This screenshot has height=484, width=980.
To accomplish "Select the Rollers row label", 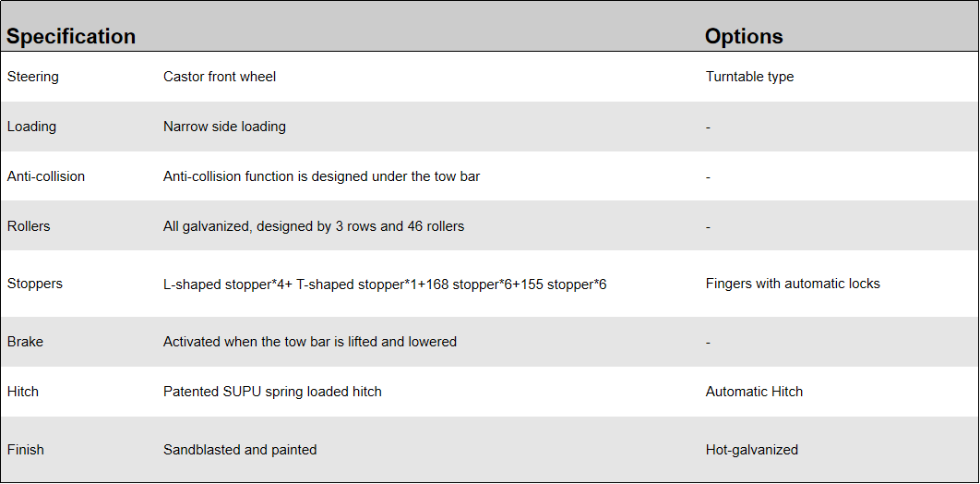I will [29, 226].
